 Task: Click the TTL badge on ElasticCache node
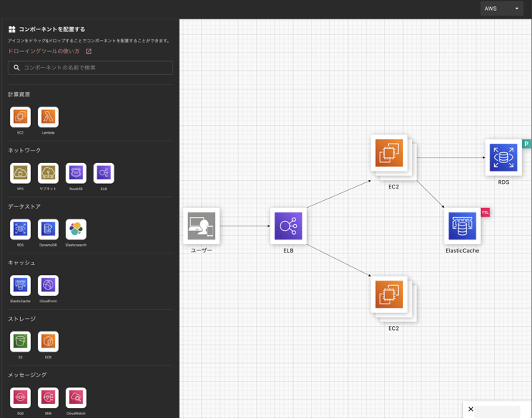[x=485, y=212]
